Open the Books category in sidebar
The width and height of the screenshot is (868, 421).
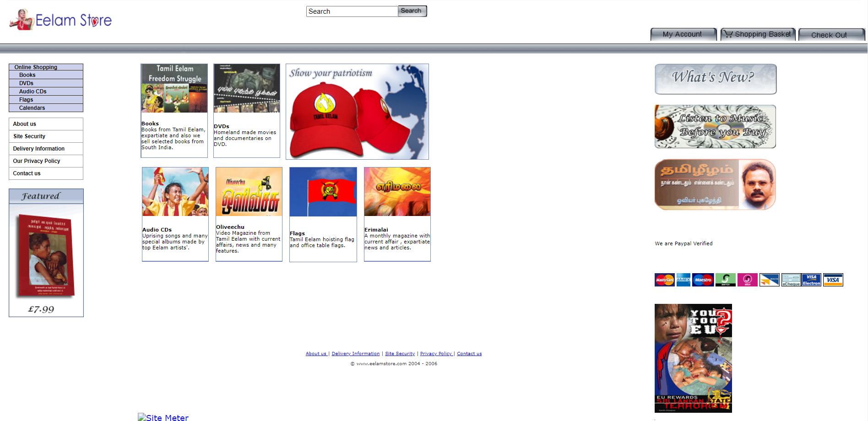(27, 75)
